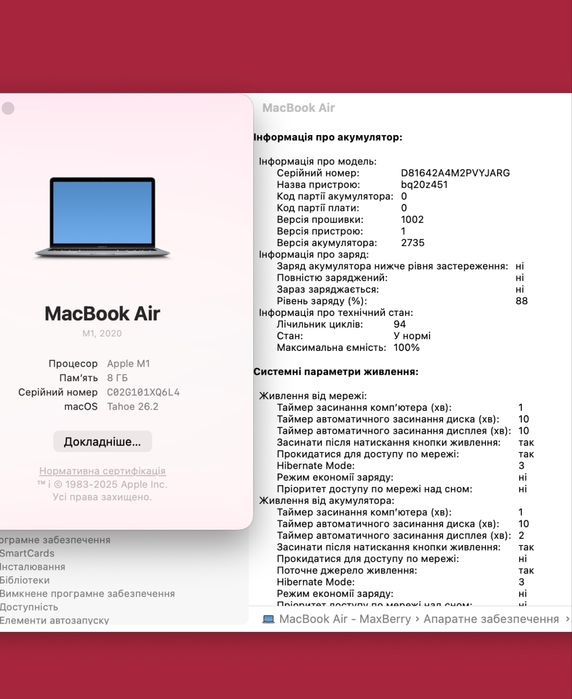Click serial number C02G101XQ6L4

143,392
